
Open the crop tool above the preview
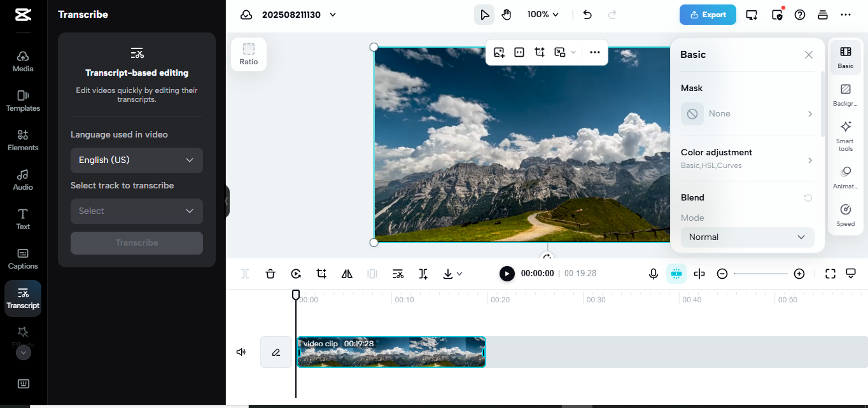click(539, 52)
